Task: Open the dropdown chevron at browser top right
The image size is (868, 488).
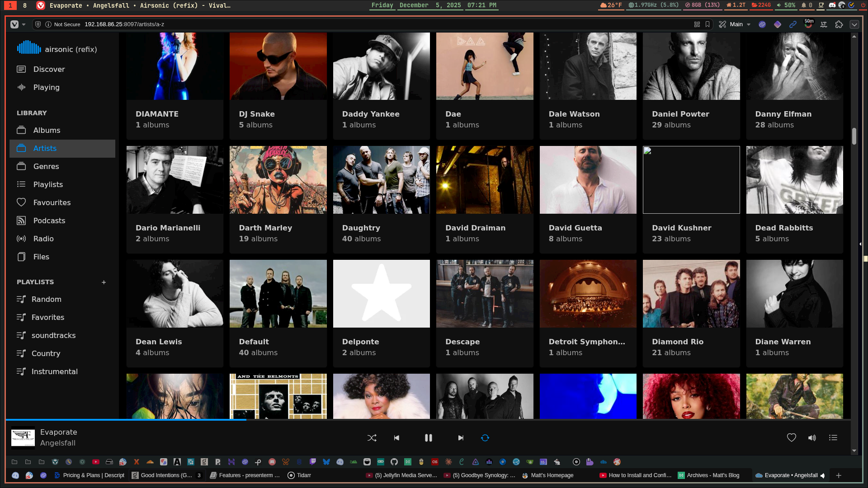Action: coord(855,24)
